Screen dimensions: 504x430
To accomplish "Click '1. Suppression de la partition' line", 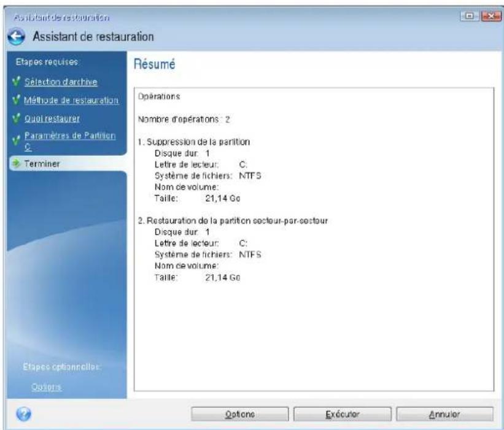I will tap(194, 142).
